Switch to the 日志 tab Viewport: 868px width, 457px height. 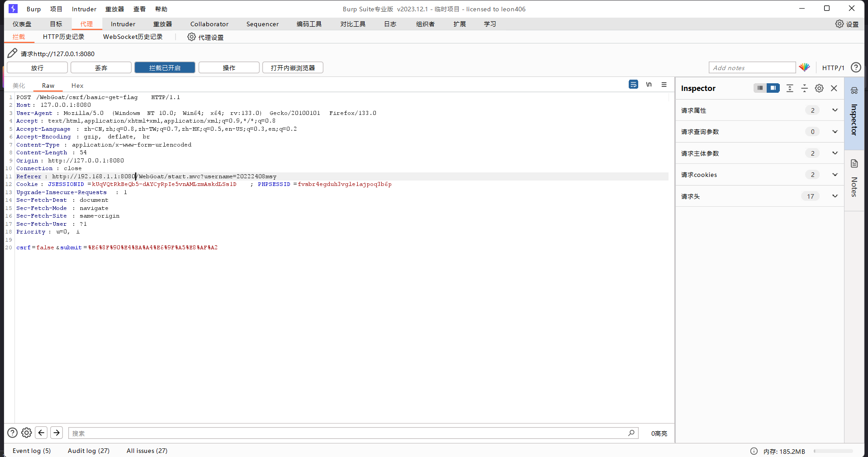(390, 24)
